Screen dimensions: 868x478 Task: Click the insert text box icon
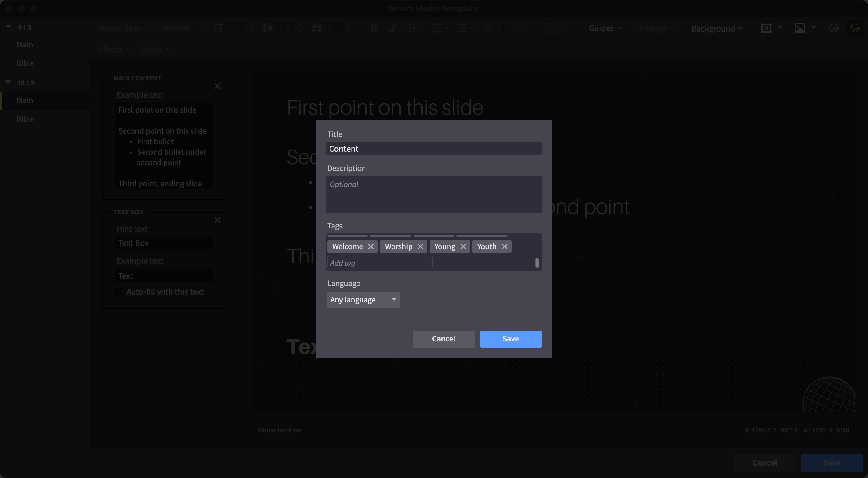pyautogui.click(x=766, y=28)
